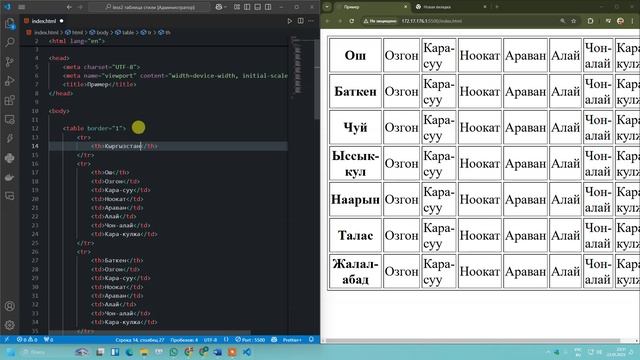Click the remote window indicator in status bar
The height and width of the screenshot is (360, 640).
6,340
